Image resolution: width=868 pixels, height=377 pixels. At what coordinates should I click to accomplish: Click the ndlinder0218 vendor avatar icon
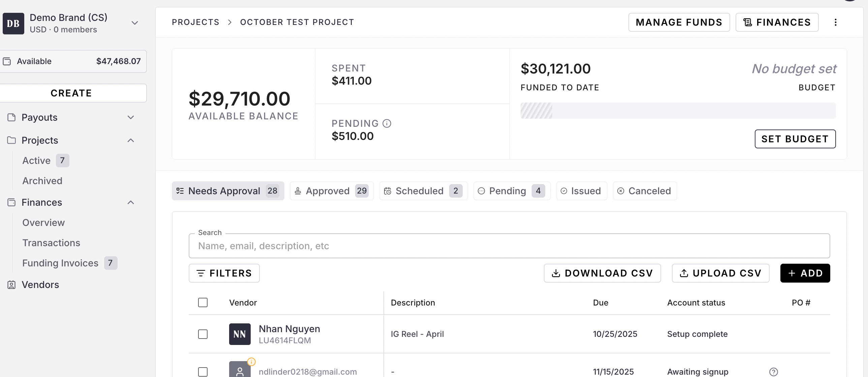240,370
